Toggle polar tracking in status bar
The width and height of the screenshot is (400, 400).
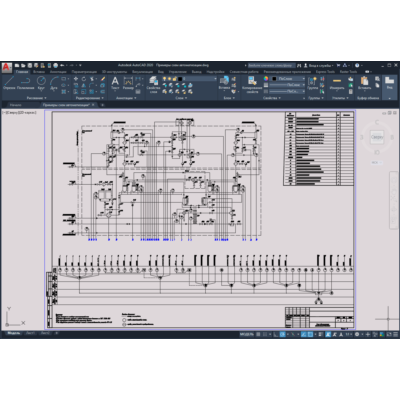[282, 334]
